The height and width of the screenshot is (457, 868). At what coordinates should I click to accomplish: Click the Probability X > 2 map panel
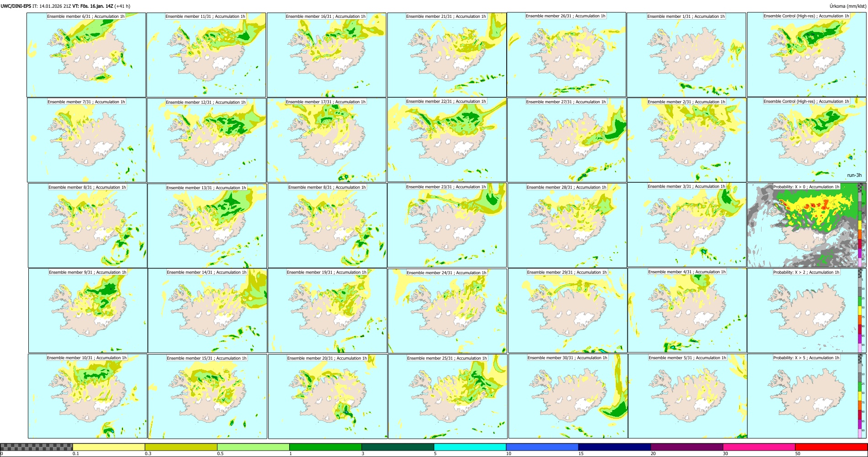coord(806,311)
